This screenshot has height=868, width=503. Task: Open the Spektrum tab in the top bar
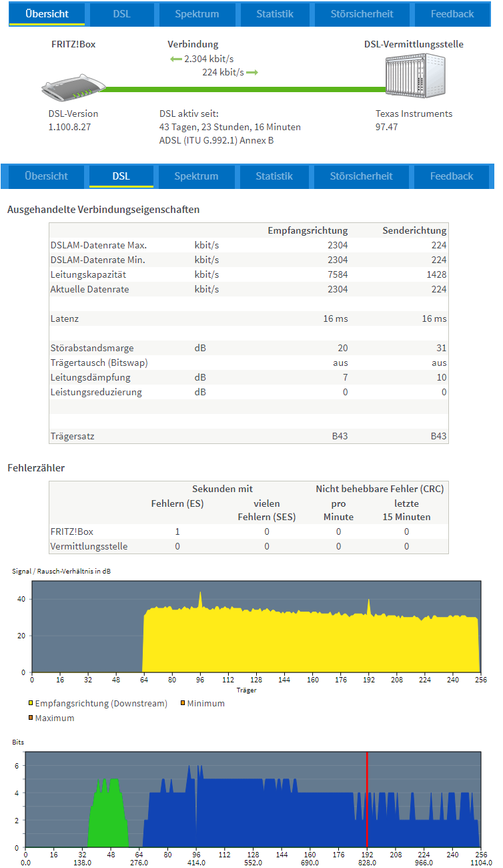click(197, 14)
